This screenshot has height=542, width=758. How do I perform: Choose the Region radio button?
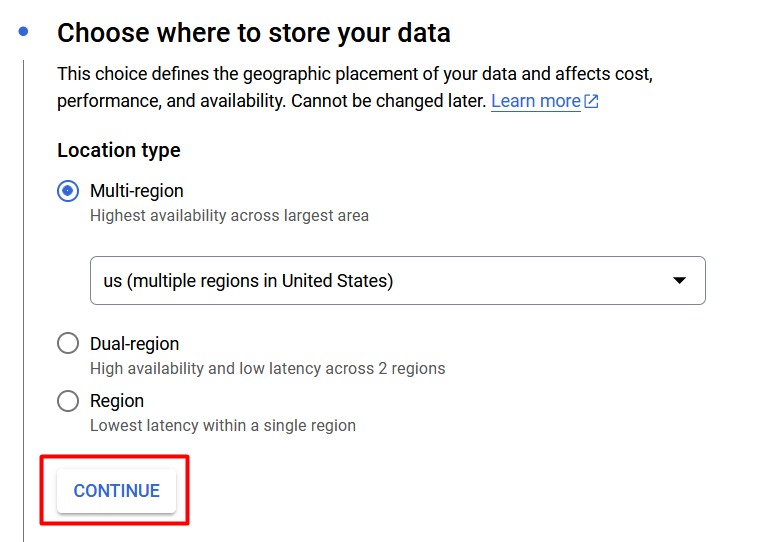(x=68, y=401)
